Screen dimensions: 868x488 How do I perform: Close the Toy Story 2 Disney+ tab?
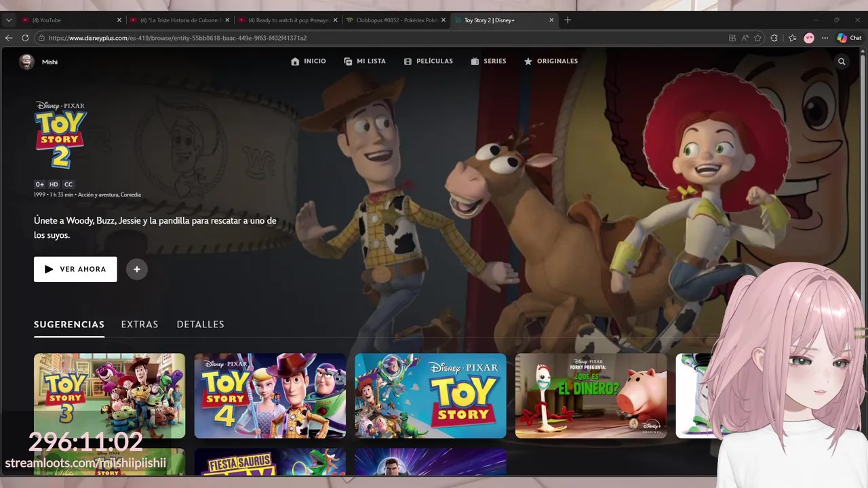(x=551, y=20)
